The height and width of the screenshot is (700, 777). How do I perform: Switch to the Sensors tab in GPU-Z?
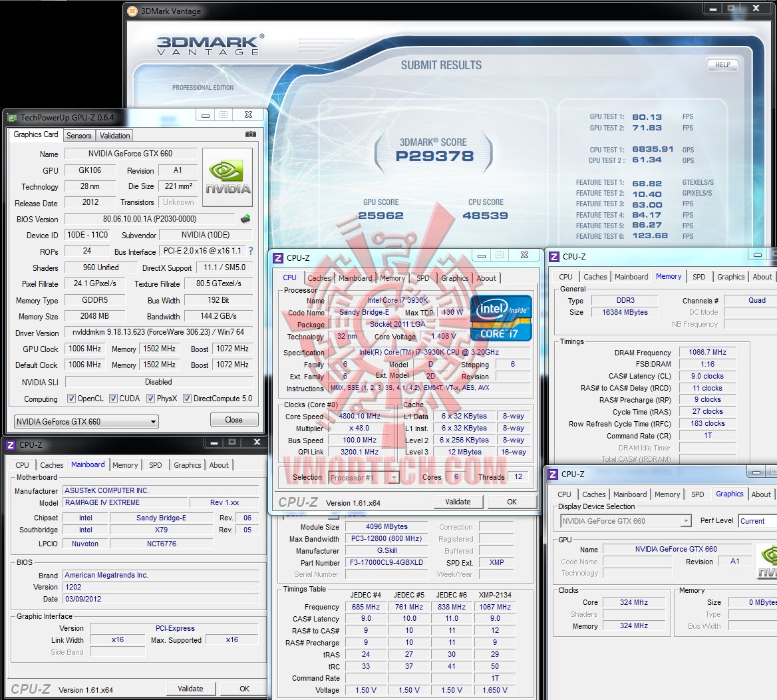[78, 135]
